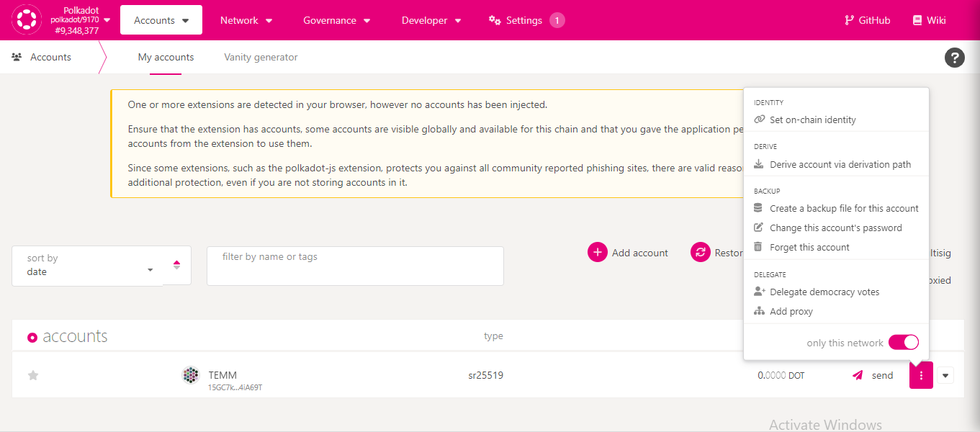Click the backup database icon
The image size is (980, 432).
click(758, 207)
